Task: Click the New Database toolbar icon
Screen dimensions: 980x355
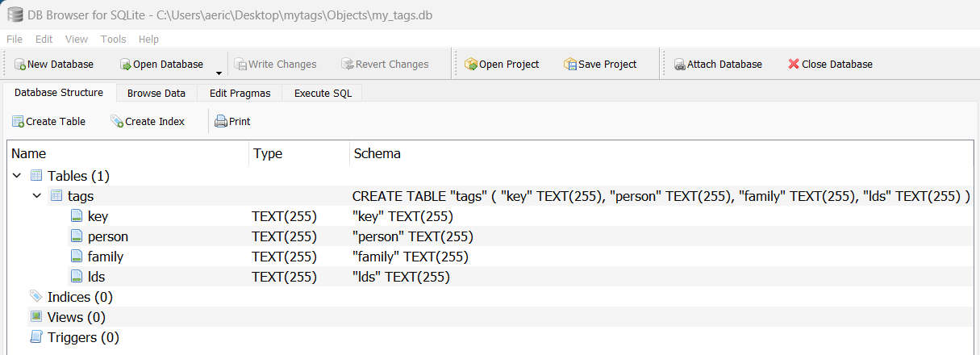Action: tap(20, 65)
